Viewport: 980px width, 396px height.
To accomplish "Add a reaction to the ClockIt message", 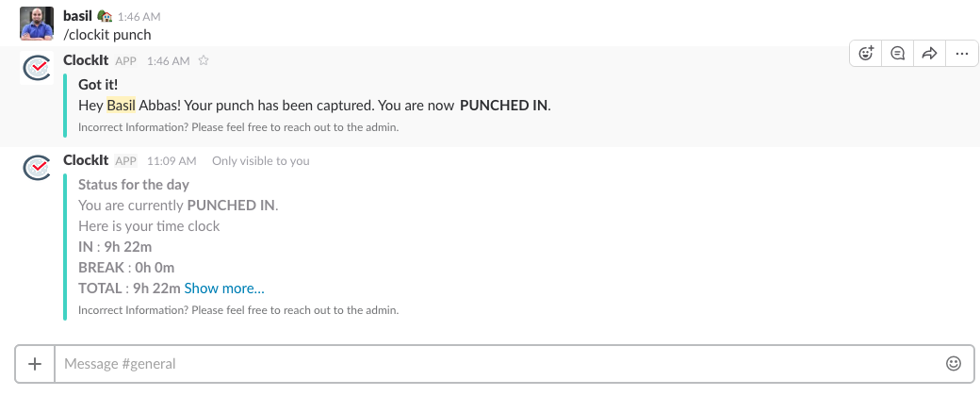I will tap(866, 54).
